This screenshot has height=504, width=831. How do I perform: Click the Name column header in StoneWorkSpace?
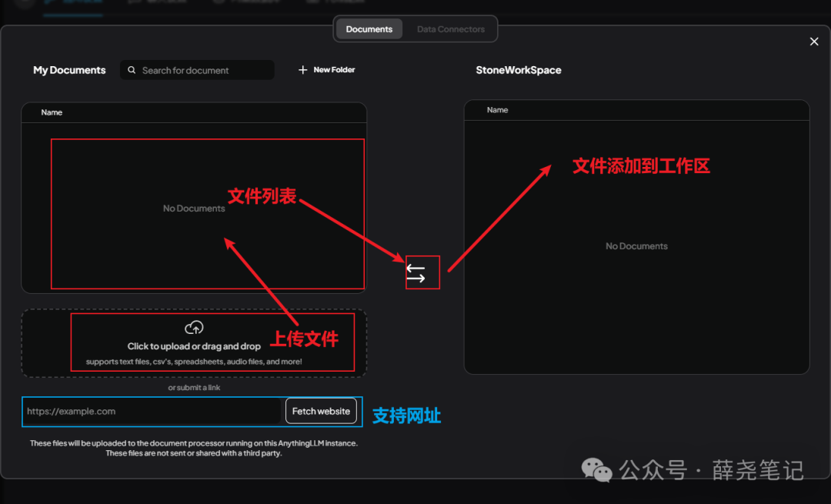[498, 110]
